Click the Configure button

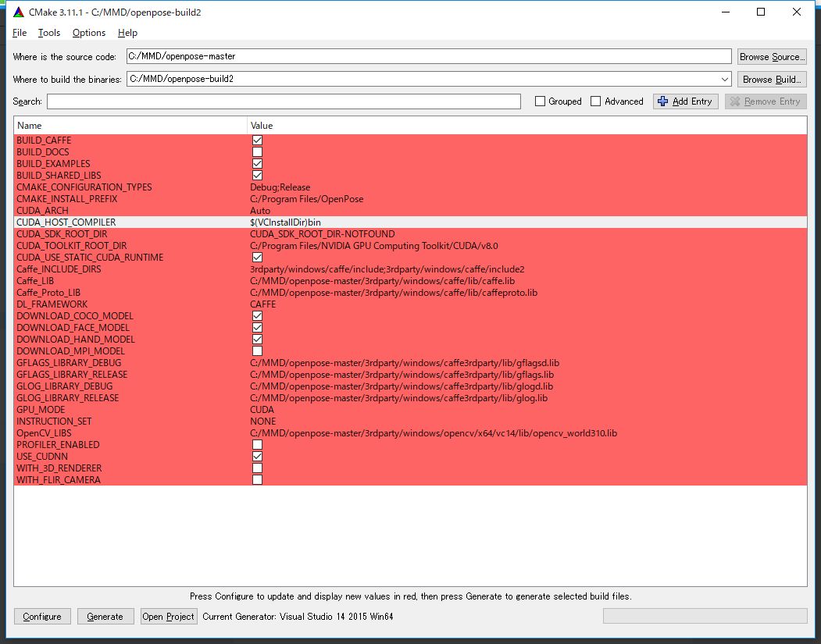42,616
